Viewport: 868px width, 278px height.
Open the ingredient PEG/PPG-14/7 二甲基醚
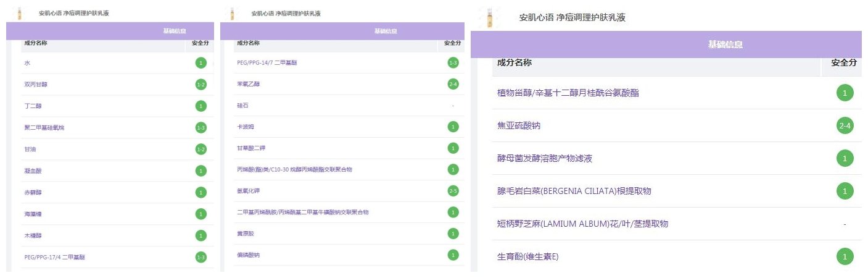coord(267,62)
